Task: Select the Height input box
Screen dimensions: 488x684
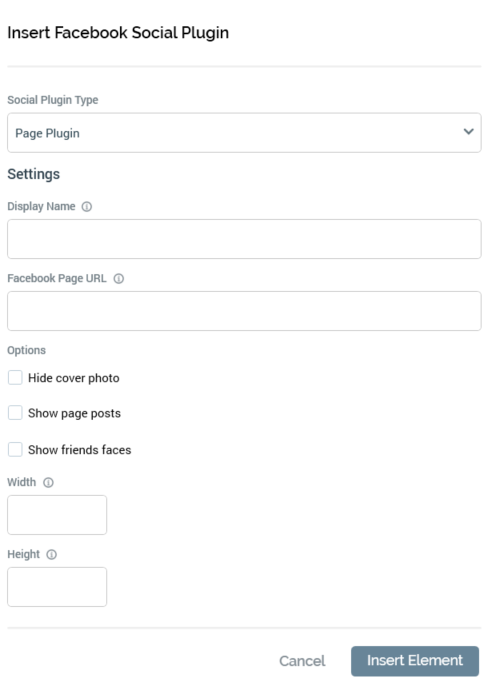Action: coord(57,587)
